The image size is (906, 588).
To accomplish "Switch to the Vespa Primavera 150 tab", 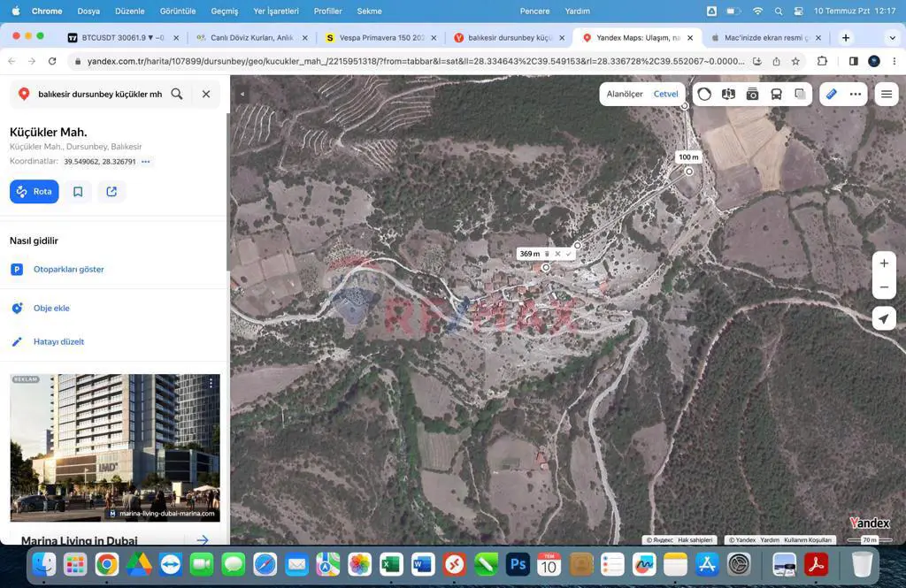I will pos(382,37).
